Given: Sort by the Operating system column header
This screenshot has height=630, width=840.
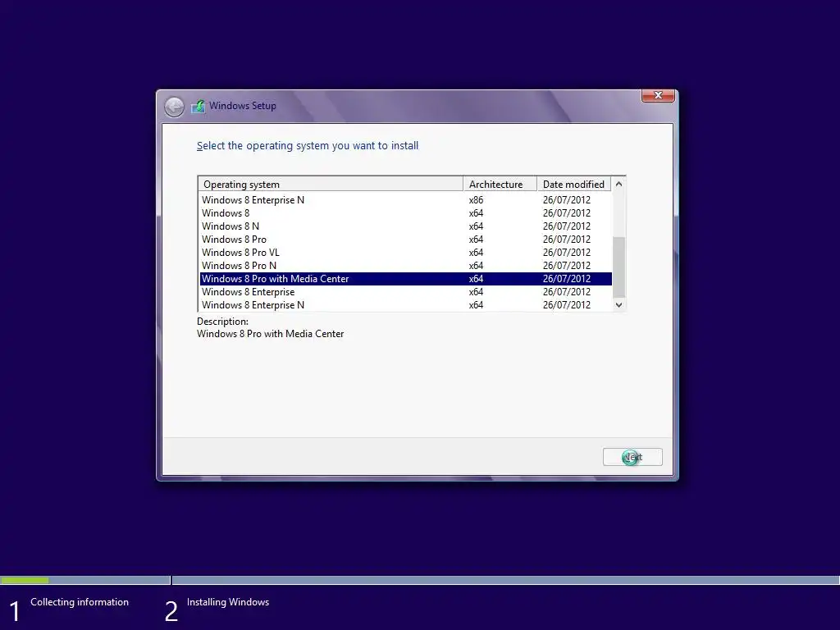Looking at the screenshot, I should click(x=331, y=185).
